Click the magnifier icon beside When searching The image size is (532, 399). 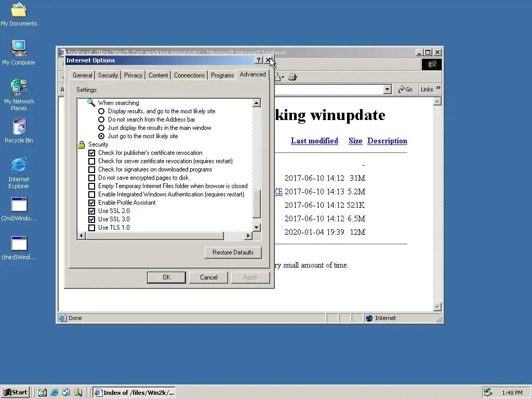91,102
